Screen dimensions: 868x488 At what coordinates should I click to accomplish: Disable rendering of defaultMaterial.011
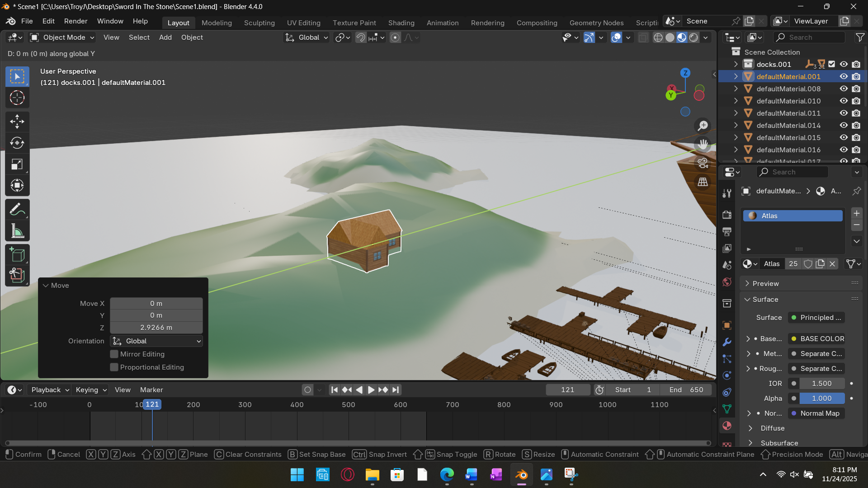click(x=856, y=113)
